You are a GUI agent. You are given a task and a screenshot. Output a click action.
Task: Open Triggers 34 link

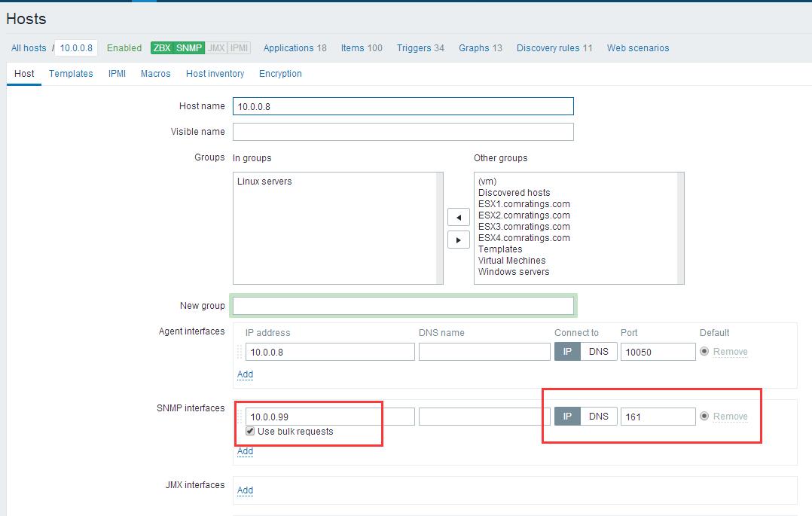tap(420, 47)
